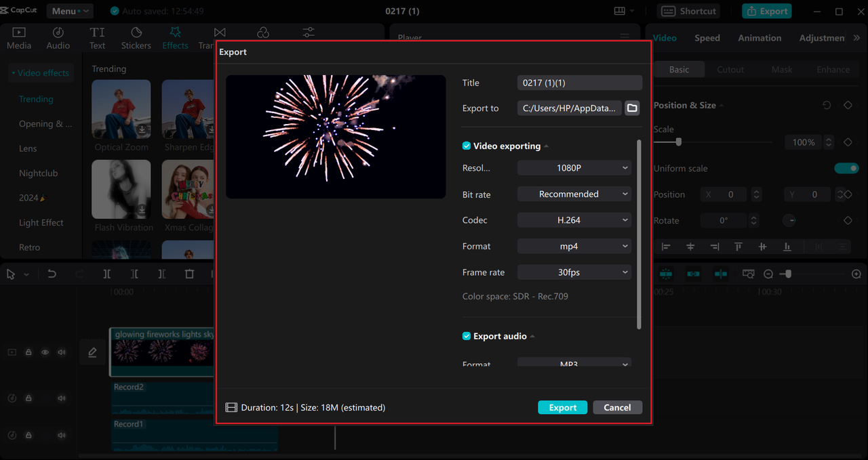This screenshot has width=868, height=460.
Task: Click the export dialog scrollbar
Action: tap(639, 235)
